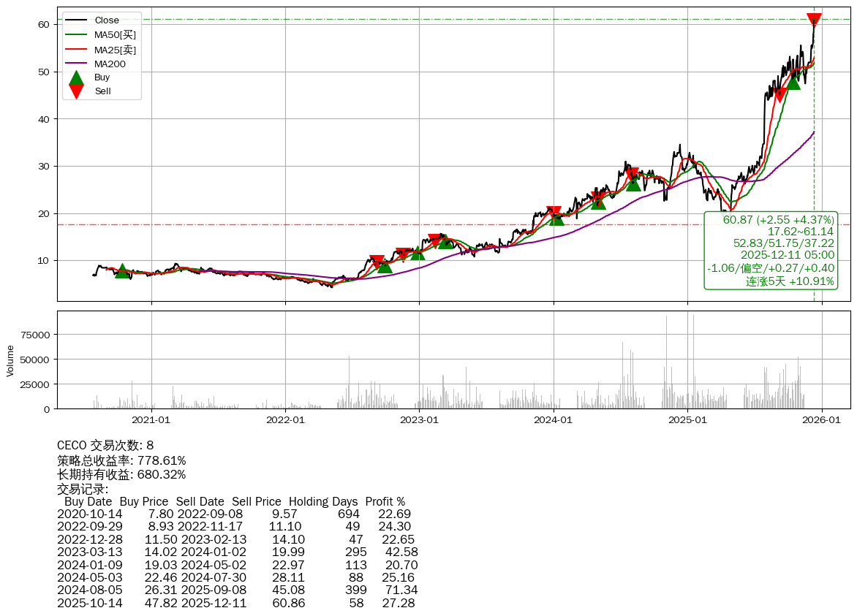Select the trade row with buy date 2024-08-05

[x=238, y=590]
